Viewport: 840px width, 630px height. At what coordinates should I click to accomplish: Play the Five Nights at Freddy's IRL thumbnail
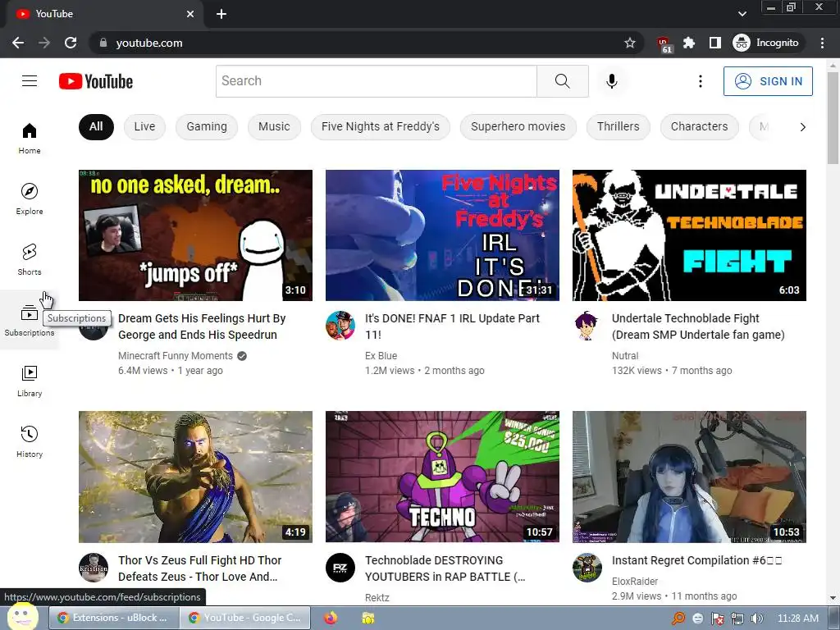click(442, 235)
